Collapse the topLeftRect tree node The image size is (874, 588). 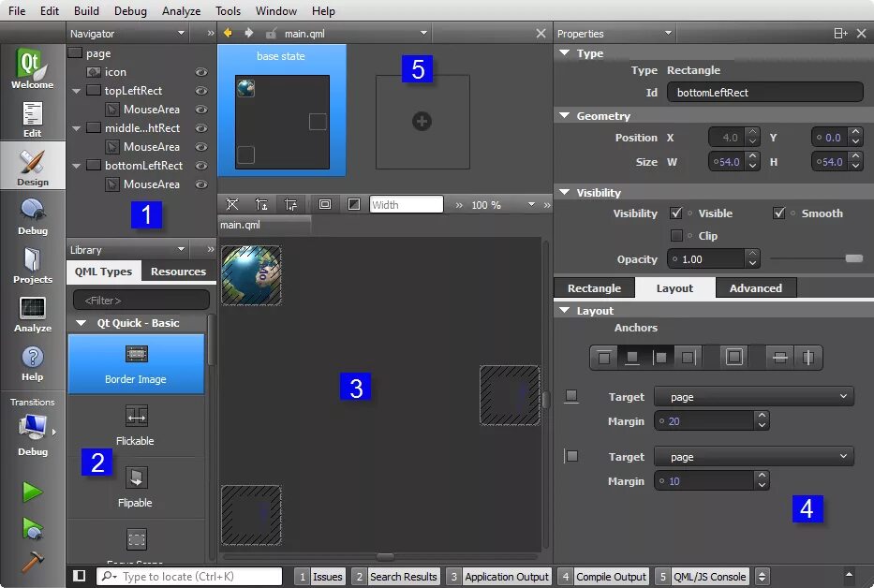coord(77,91)
